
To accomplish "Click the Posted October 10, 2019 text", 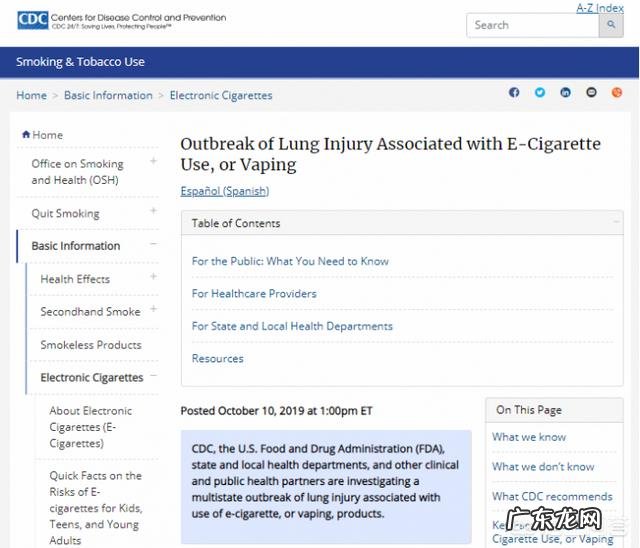I will [276, 411].
